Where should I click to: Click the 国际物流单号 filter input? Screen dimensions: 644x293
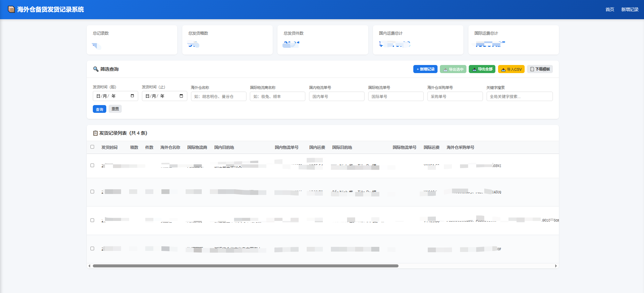coord(396,96)
